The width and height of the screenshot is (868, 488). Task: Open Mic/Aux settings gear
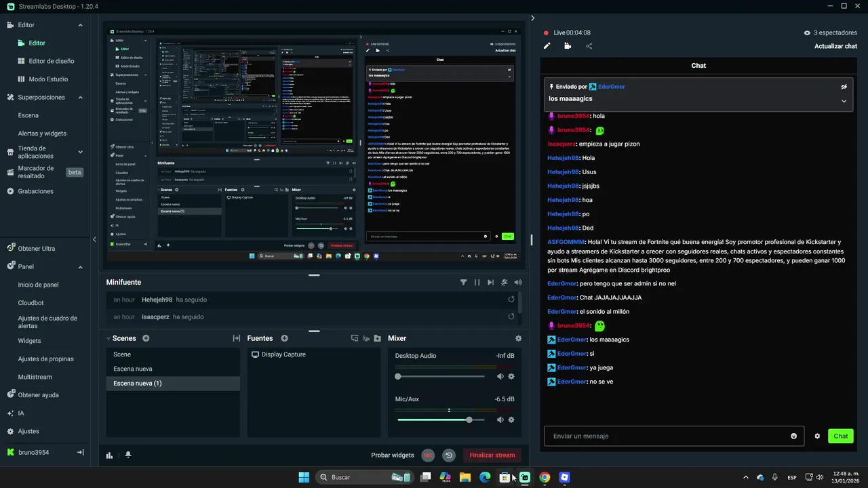pos(511,420)
